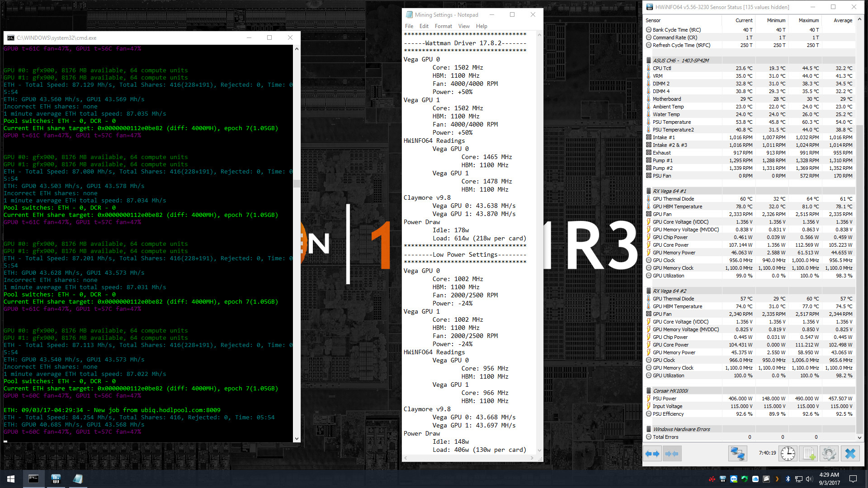The height and width of the screenshot is (488, 868).
Task: Click the system tray clock display
Action: tap(831, 479)
